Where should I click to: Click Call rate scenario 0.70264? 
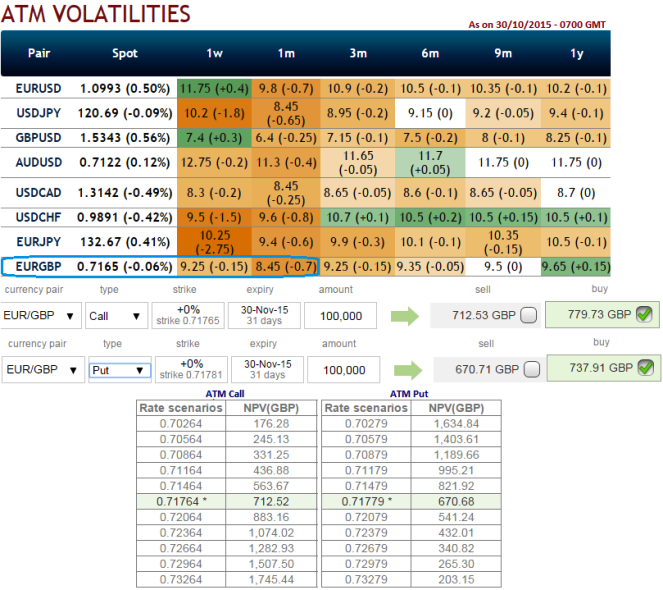pyautogui.click(x=181, y=424)
